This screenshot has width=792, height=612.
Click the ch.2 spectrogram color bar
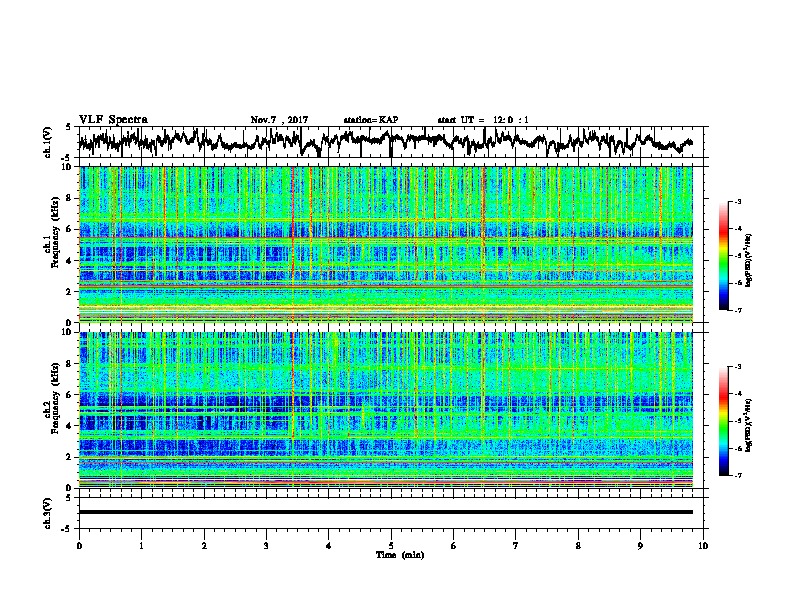point(723,421)
